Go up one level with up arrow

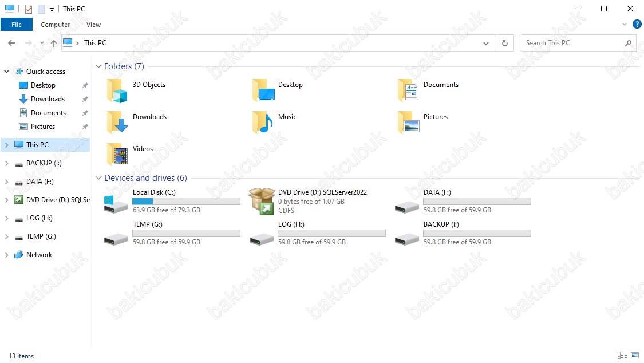click(x=54, y=43)
